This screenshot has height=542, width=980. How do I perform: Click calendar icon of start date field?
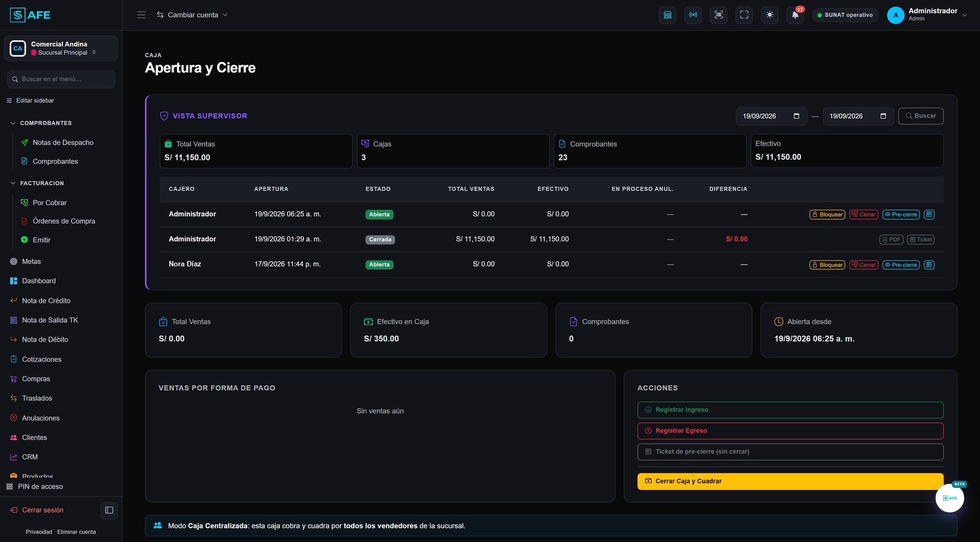[797, 116]
